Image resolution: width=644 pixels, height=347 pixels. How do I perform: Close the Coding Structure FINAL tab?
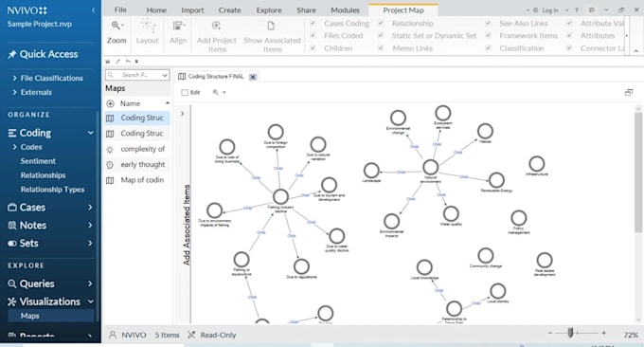[x=253, y=77]
